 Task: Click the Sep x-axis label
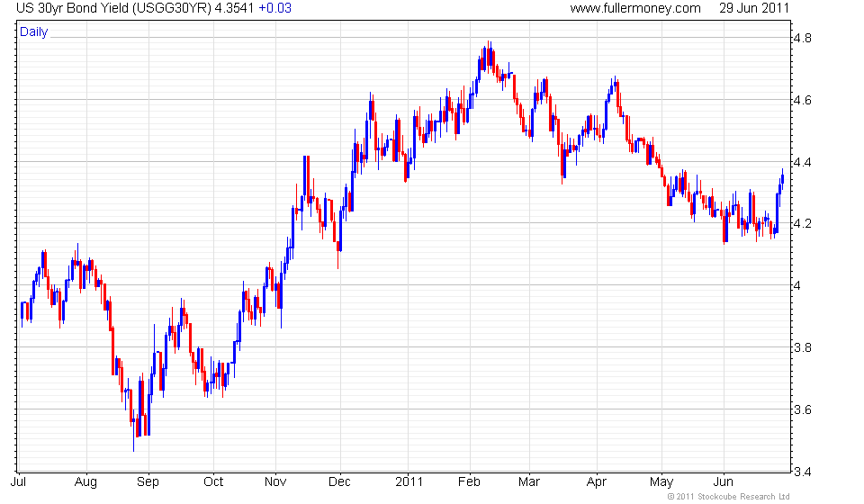tap(148, 481)
